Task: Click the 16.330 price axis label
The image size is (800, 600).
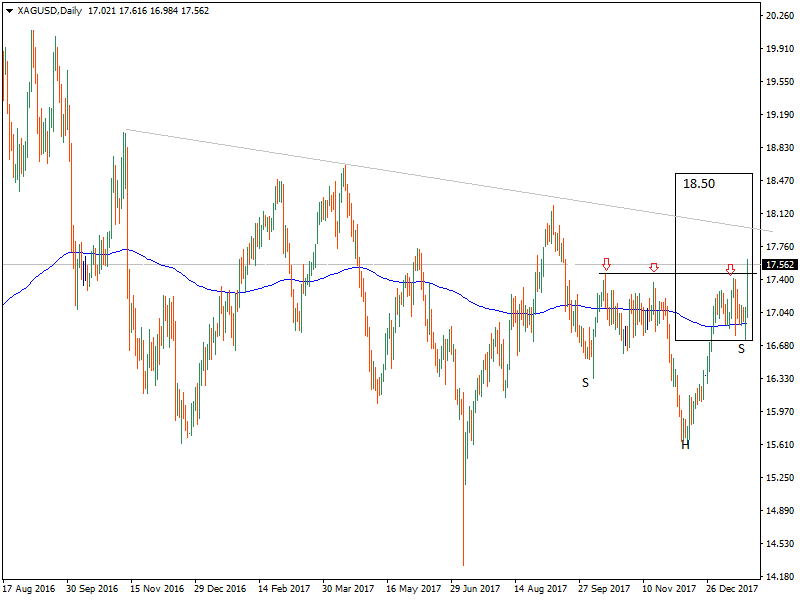Action: tap(780, 379)
